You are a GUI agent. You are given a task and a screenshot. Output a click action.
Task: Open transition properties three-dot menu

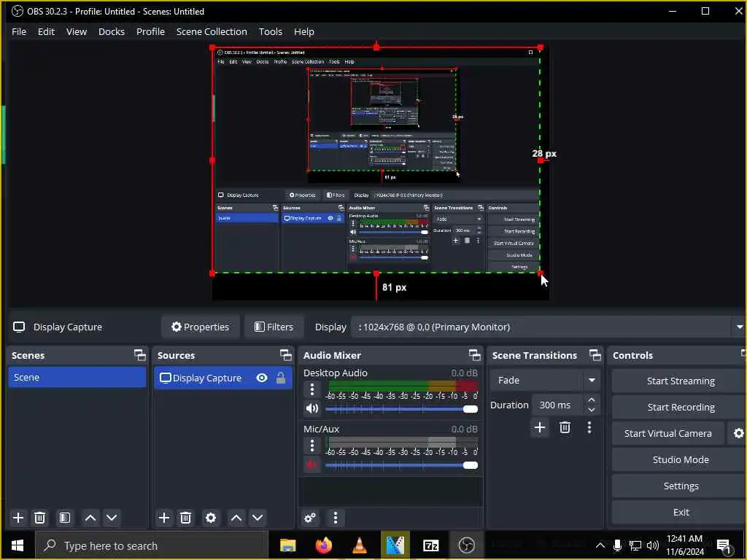[x=589, y=427]
